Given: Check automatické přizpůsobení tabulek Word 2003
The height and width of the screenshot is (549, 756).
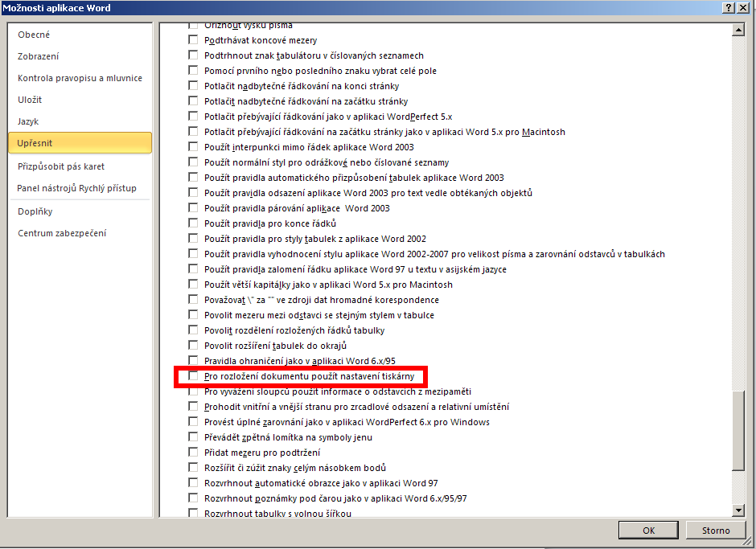Looking at the screenshot, I should coord(193,177).
